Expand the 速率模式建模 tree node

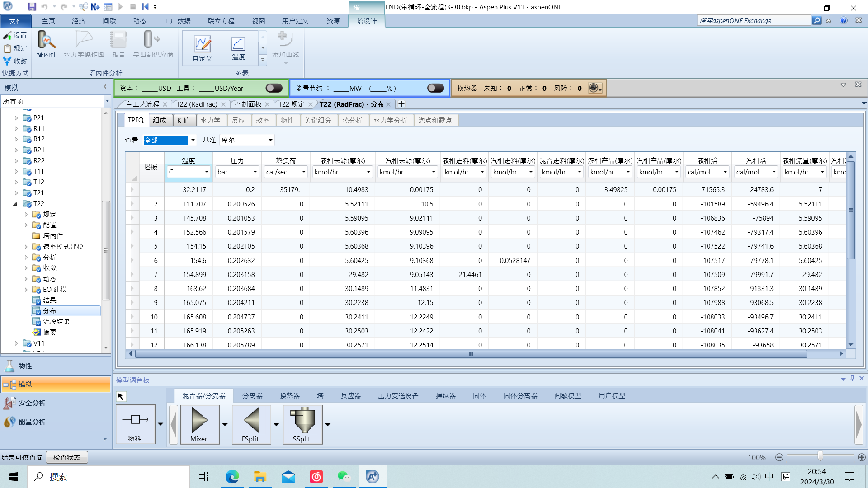tap(26, 247)
